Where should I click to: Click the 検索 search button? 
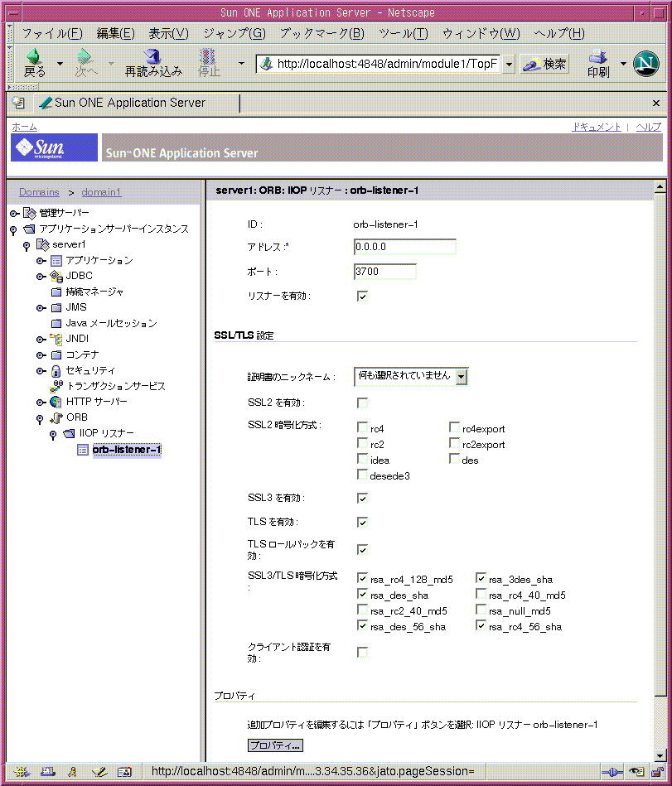[544, 64]
